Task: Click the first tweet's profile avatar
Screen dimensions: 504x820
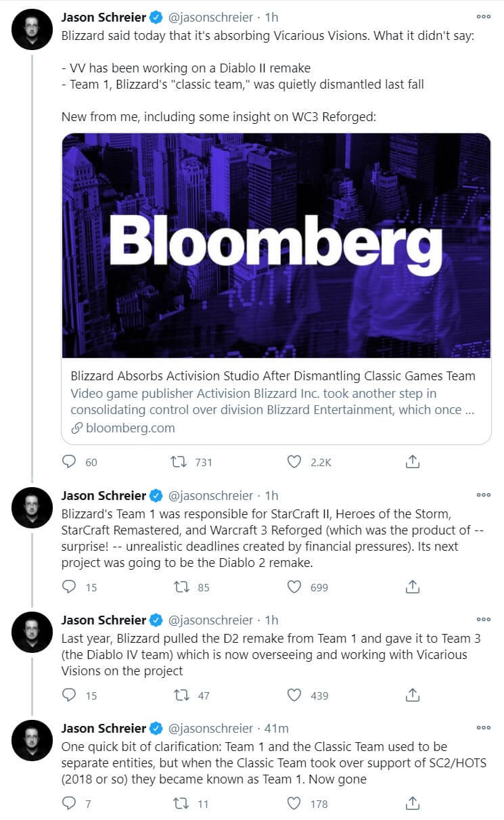Action: point(32,30)
